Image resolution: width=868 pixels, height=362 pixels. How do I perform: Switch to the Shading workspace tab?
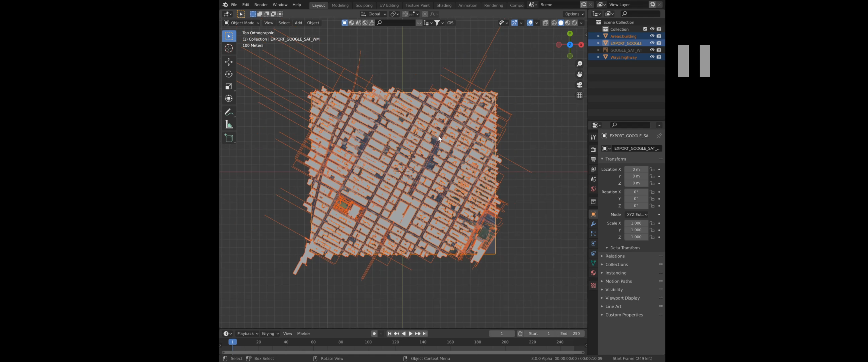point(443,5)
